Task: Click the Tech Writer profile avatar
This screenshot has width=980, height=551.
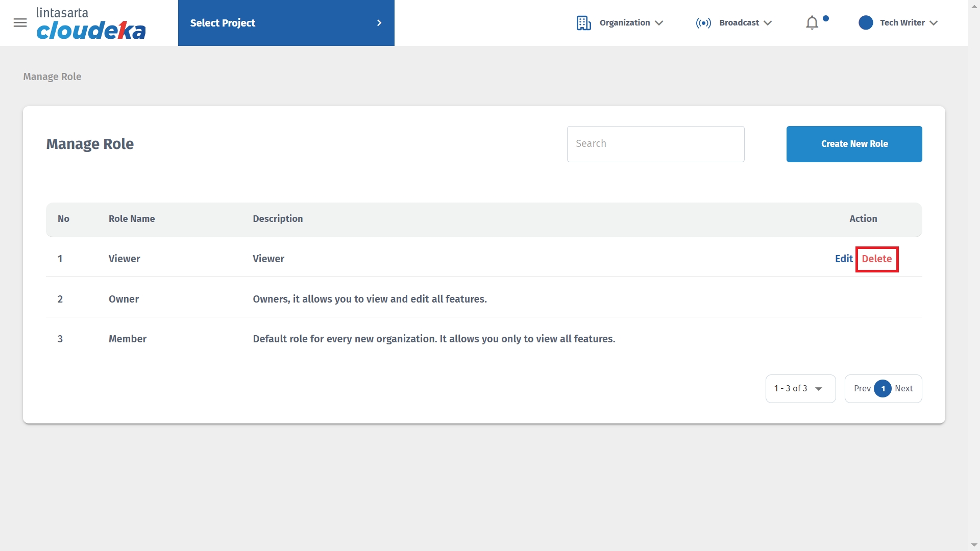Action: click(x=866, y=23)
